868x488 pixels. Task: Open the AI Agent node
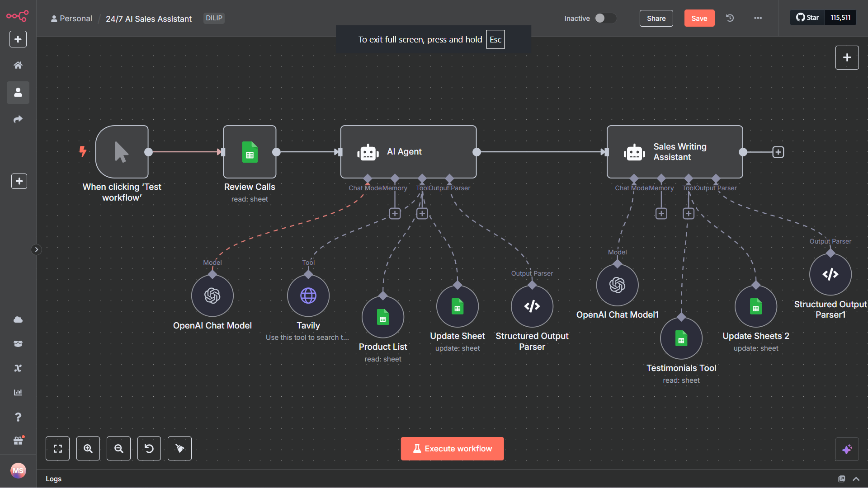[x=408, y=152]
